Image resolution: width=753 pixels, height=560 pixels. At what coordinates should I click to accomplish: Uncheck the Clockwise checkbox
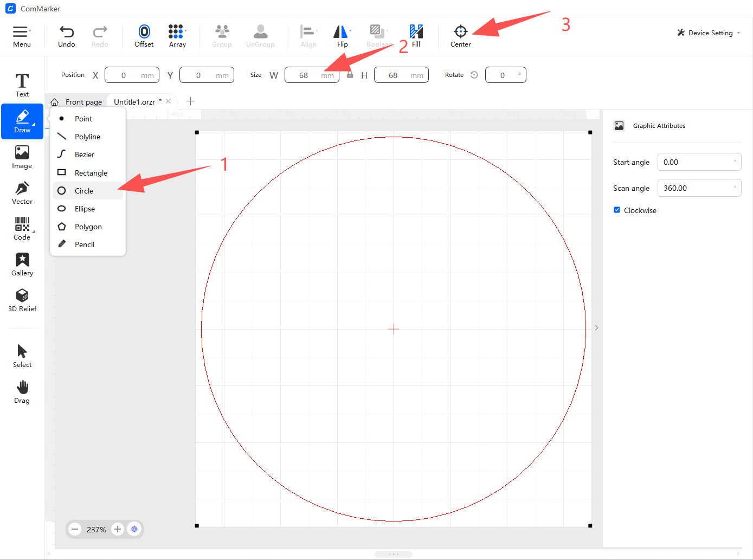click(617, 210)
